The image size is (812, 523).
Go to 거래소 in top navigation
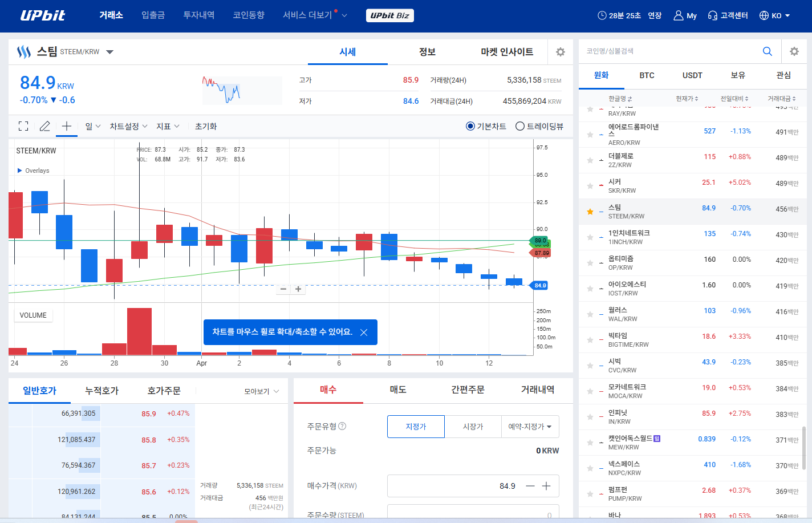coord(111,15)
